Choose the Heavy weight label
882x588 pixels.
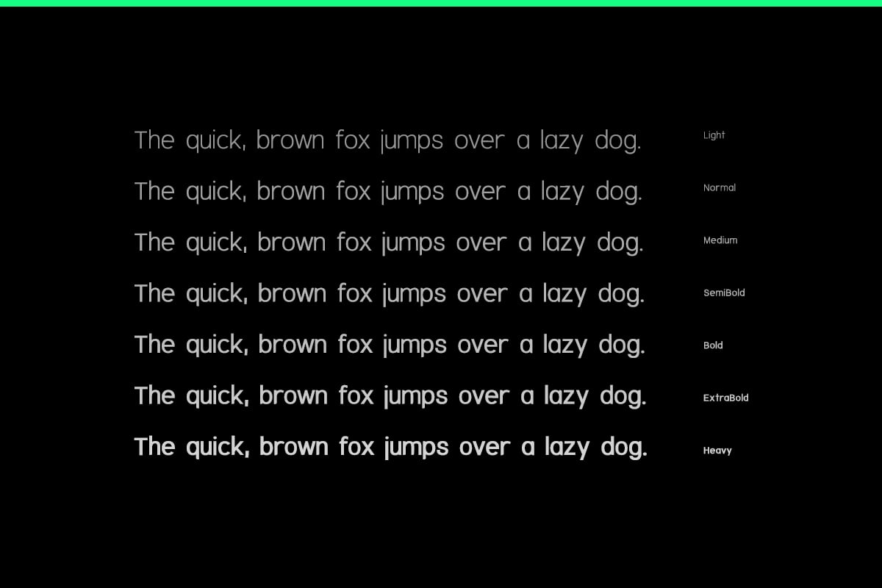click(x=717, y=451)
